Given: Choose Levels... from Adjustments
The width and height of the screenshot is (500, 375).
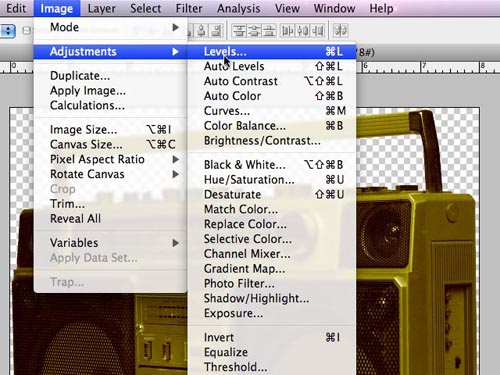Looking at the screenshot, I should click(272, 52).
